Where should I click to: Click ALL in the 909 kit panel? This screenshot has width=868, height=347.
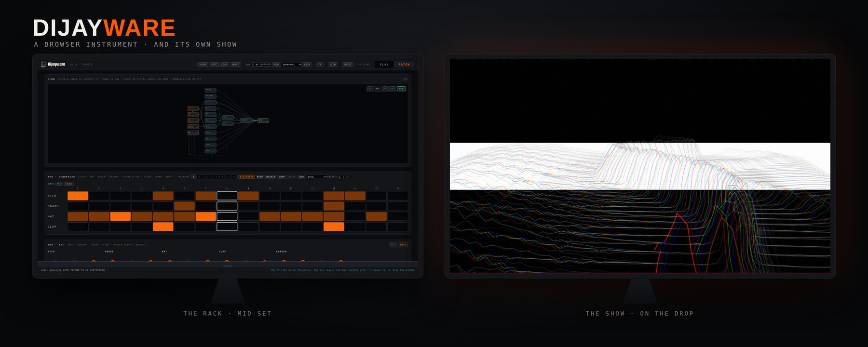coord(393,245)
